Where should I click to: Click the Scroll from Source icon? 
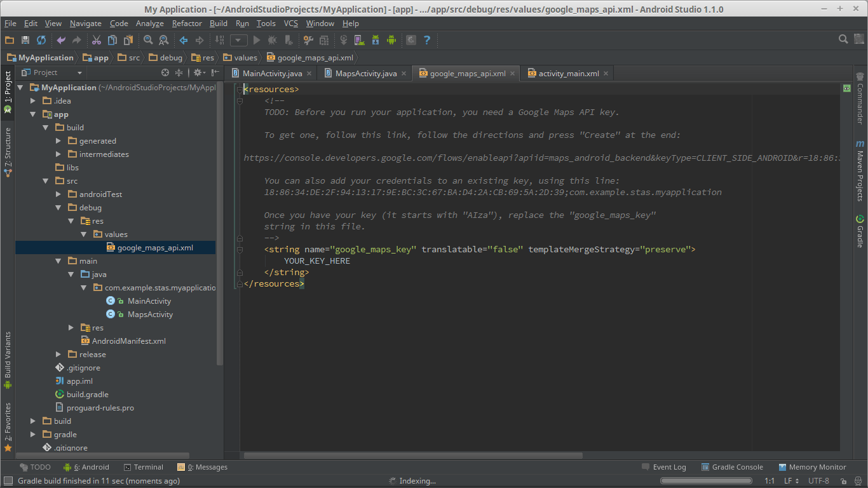coord(165,72)
